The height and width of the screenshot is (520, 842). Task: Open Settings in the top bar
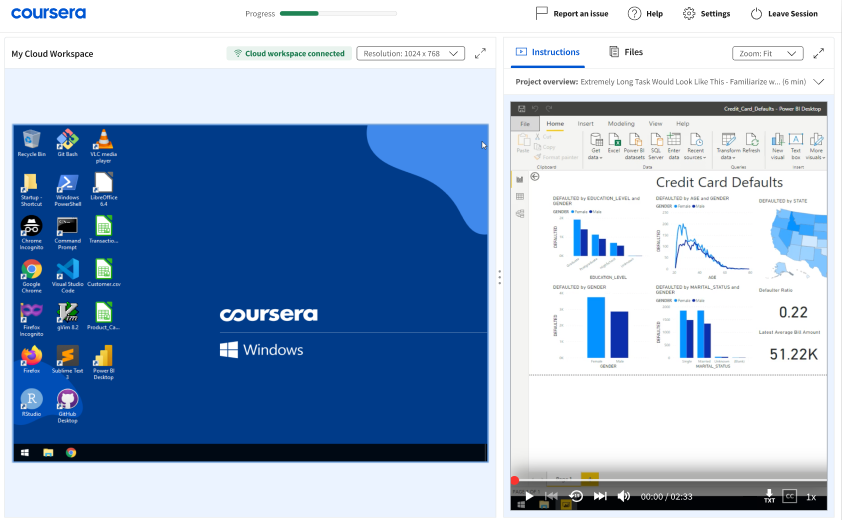pos(706,14)
